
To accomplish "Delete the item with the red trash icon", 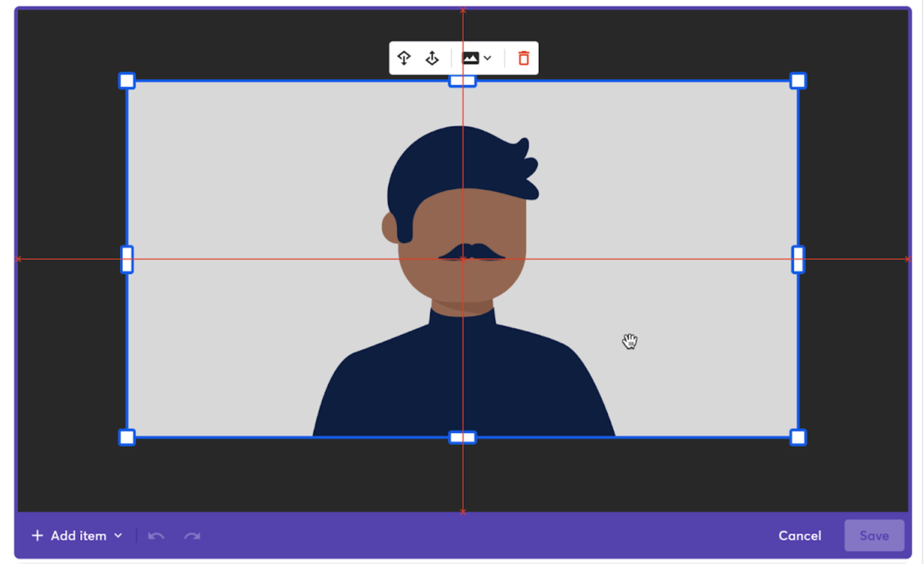I will (x=523, y=58).
